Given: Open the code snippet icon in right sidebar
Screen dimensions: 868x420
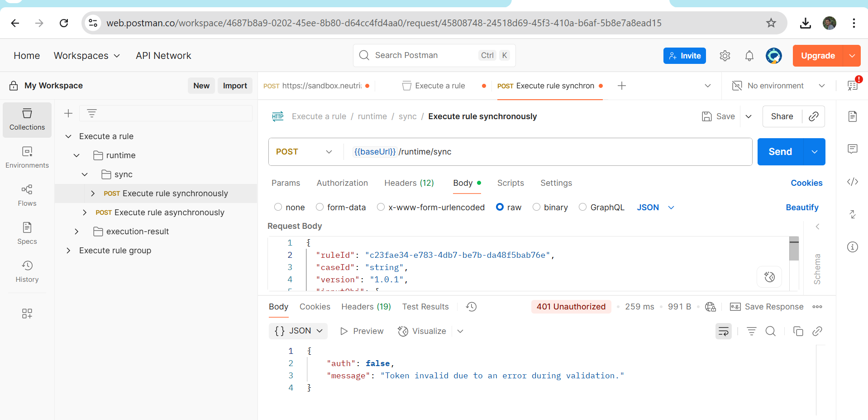Looking at the screenshot, I should click(x=853, y=182).
